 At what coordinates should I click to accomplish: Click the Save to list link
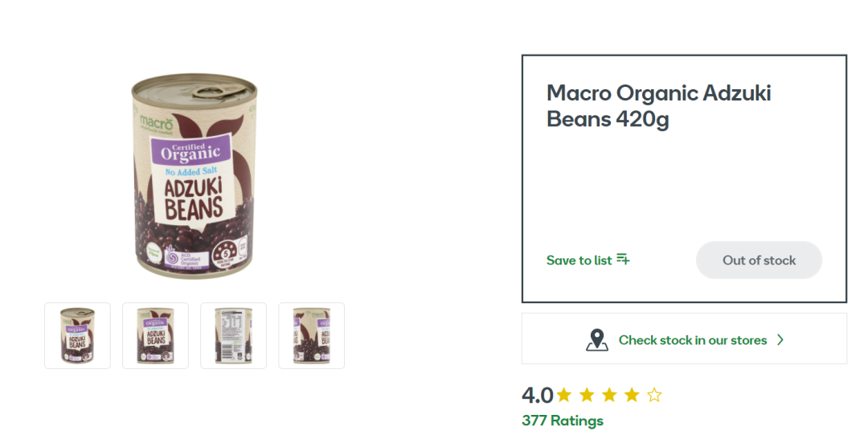pyautogui.click(x=579, y=261)
